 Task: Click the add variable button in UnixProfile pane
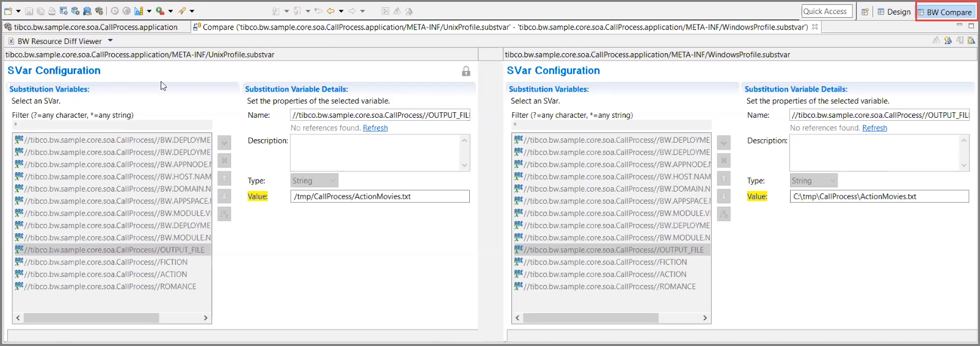pyautogui.click(x=224, y=143)
